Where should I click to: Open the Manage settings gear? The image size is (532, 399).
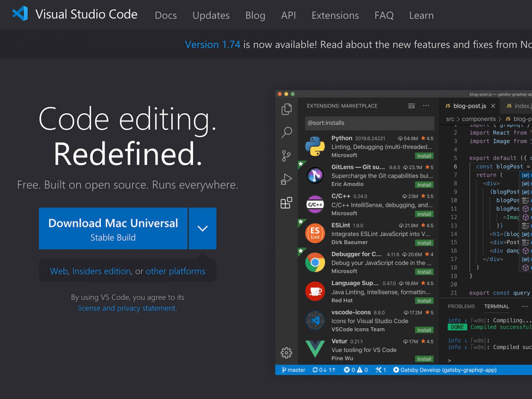[286, 353]
